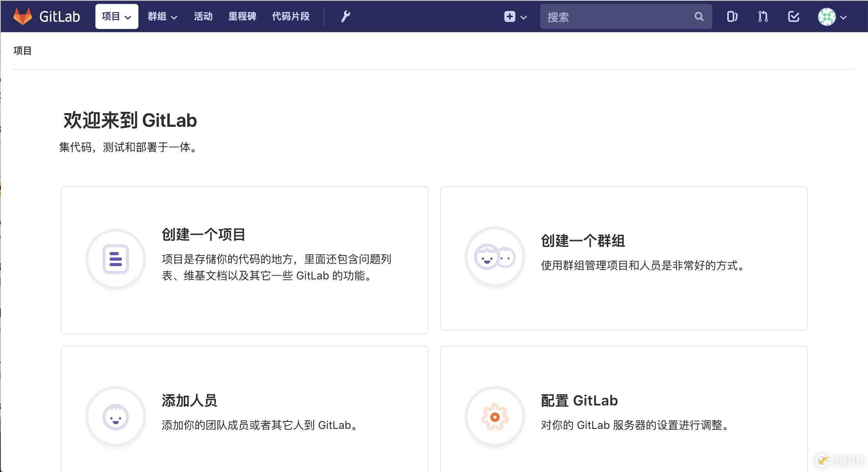The image size is (868, 472).
Task: Click the project document icon on 创建一个项目 card
Action: point(115,258)
